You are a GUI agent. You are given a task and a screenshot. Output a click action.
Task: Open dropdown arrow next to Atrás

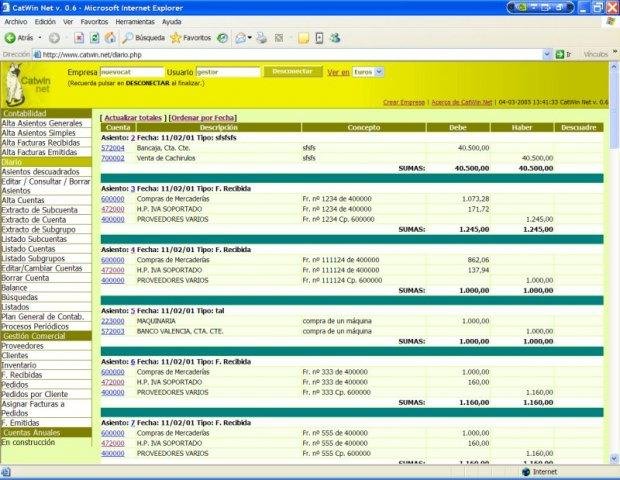(x=40, y=38)
